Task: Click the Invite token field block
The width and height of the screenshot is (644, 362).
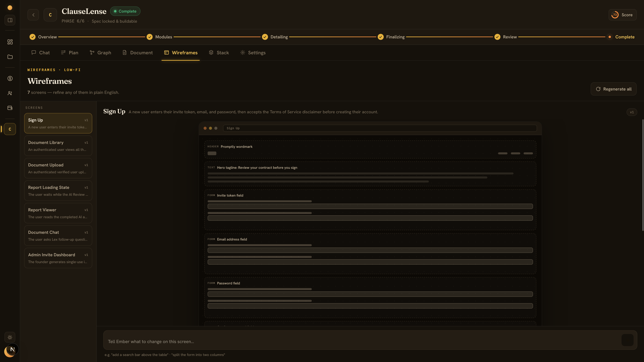Action: pos(370,210)
